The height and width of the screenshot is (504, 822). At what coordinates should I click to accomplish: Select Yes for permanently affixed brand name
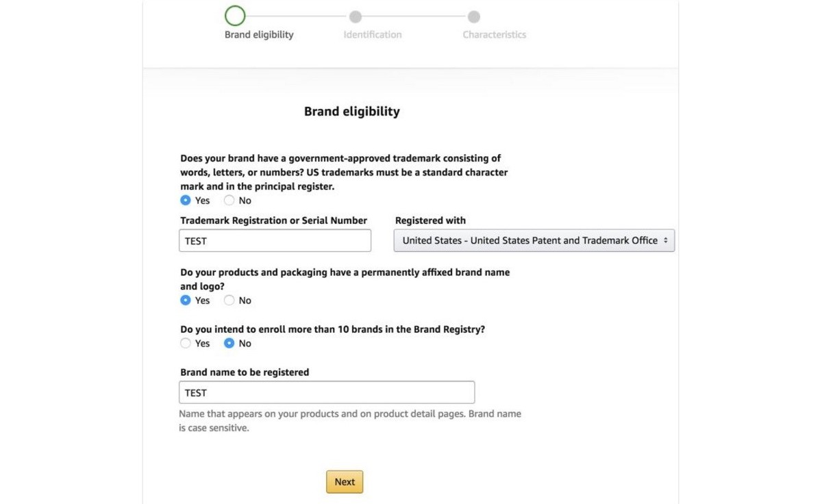click(186, 301)
